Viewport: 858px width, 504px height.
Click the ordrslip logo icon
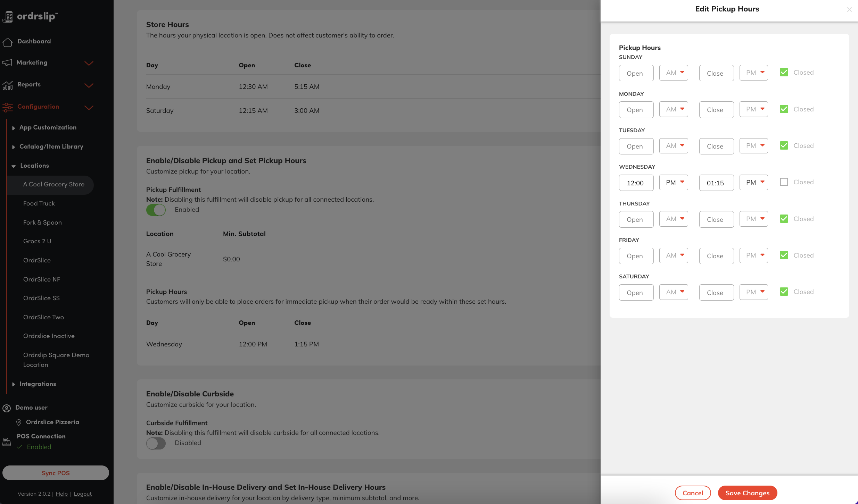click(x=8, y=16)
